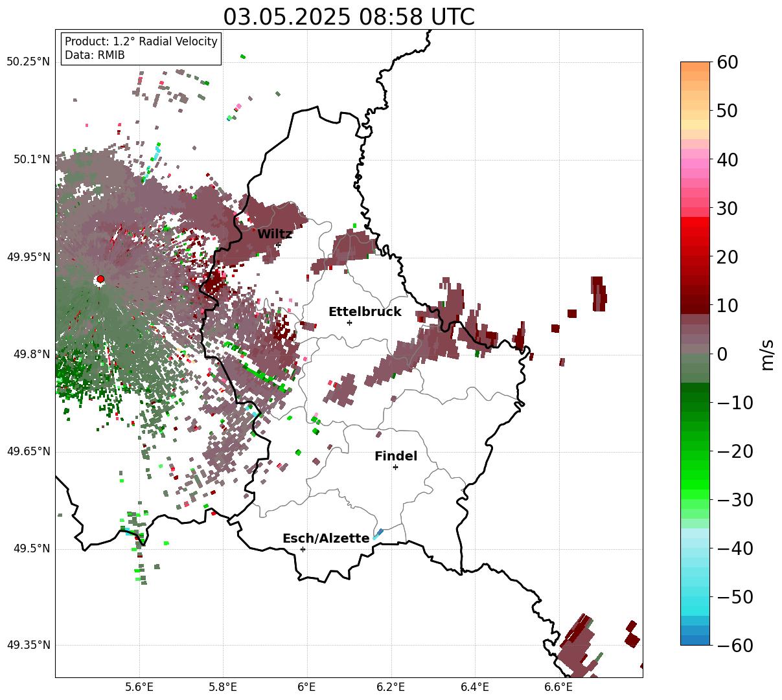Image resolution: width=782 pixels, height=700 pixels.
Task: Click the colorbar tick label −10
Action: [x=734, y=403]
